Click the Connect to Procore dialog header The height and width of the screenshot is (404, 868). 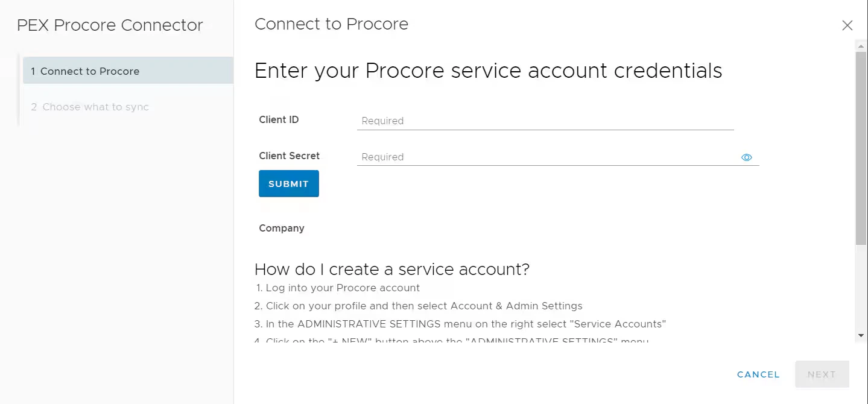331,24
